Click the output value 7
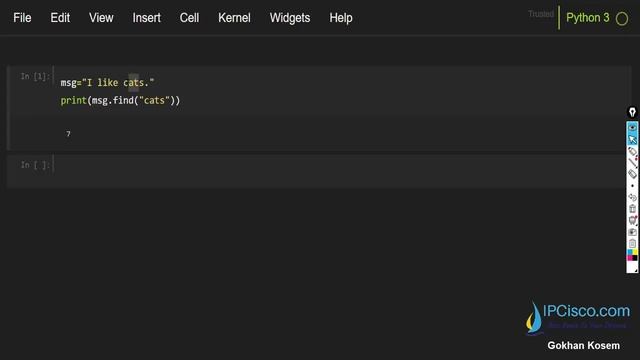This screenshot has width=640, height=360. point(68,134)
